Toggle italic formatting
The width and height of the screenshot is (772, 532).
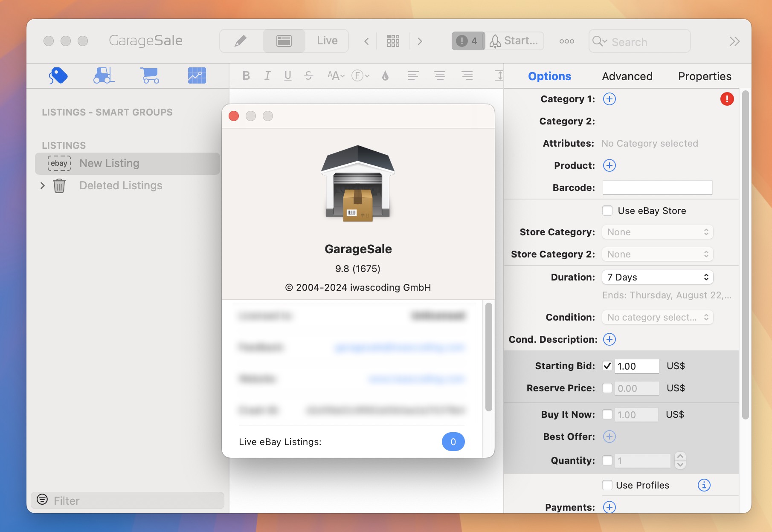(x=267, y=76)
